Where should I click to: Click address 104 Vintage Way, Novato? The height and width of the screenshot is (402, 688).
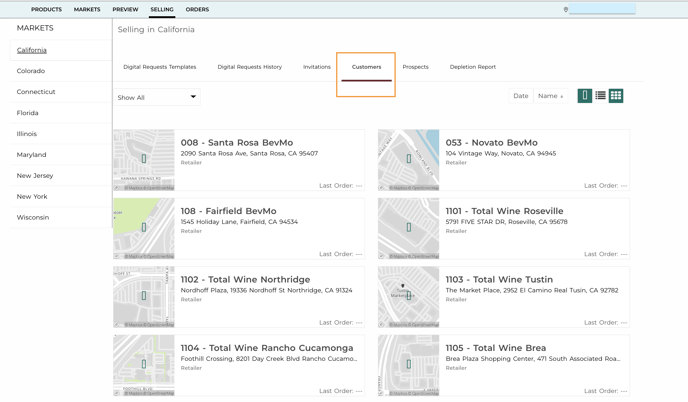tap(501, 154)
